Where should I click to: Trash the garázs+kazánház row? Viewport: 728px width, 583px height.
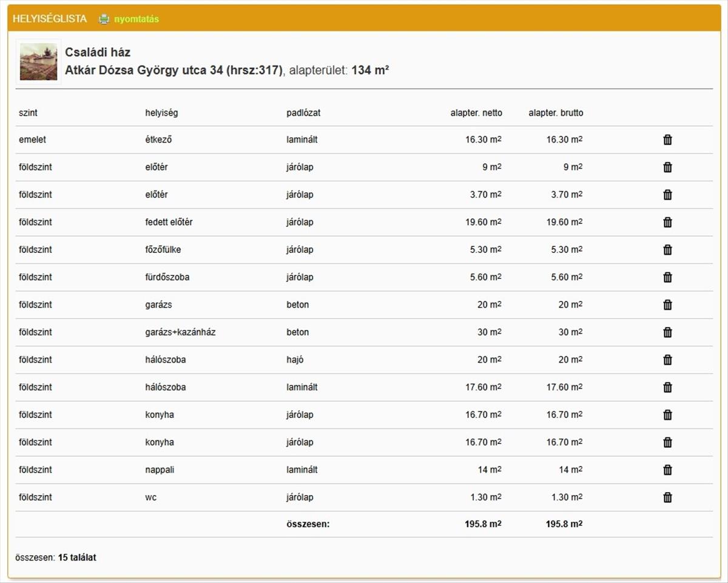click(667, 332)
